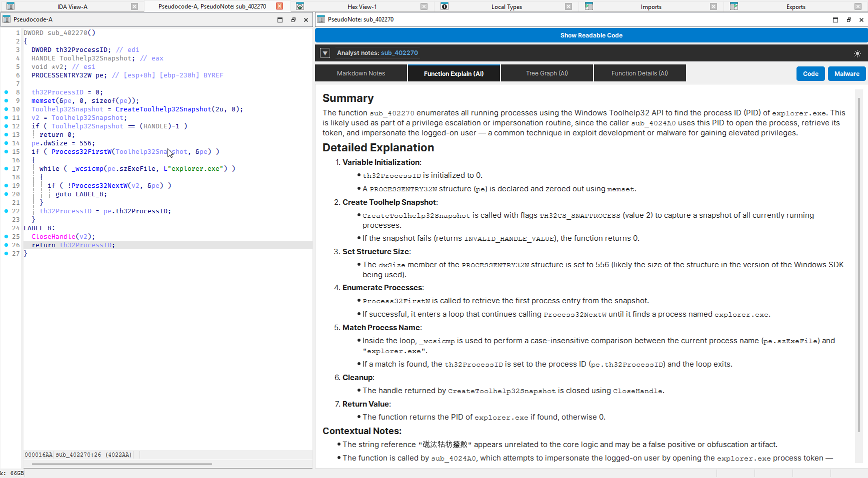Minimize the Pseudocode-A panel
Image resolution: width=868 pixels, height=478 pixels.
[x=280, y=20]
